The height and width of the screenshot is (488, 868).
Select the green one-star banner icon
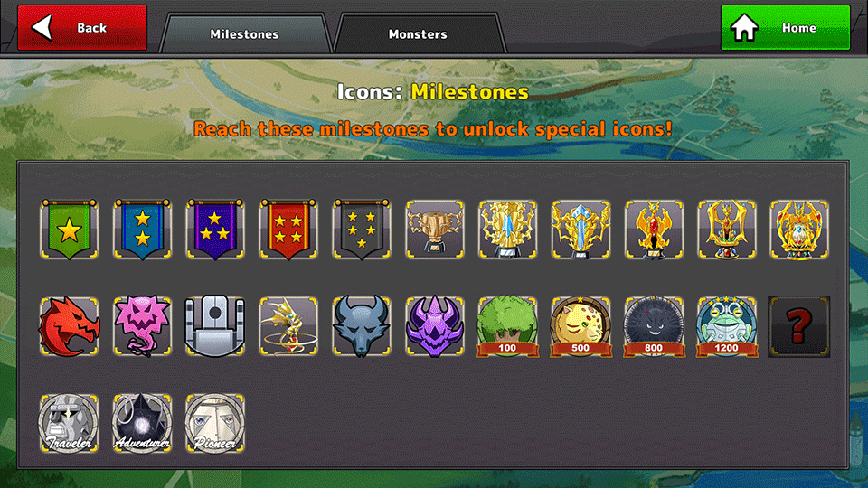[x=70, y=230]
